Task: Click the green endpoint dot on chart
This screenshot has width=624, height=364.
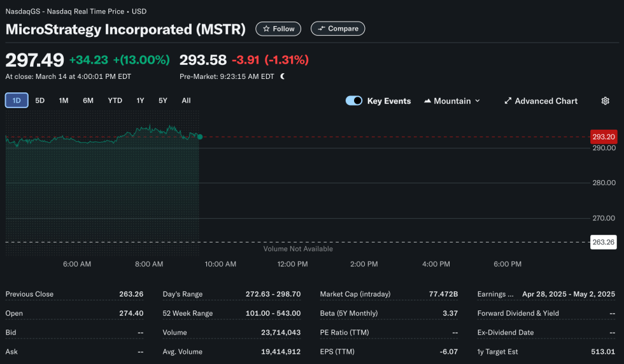Action: click(200, 137)
